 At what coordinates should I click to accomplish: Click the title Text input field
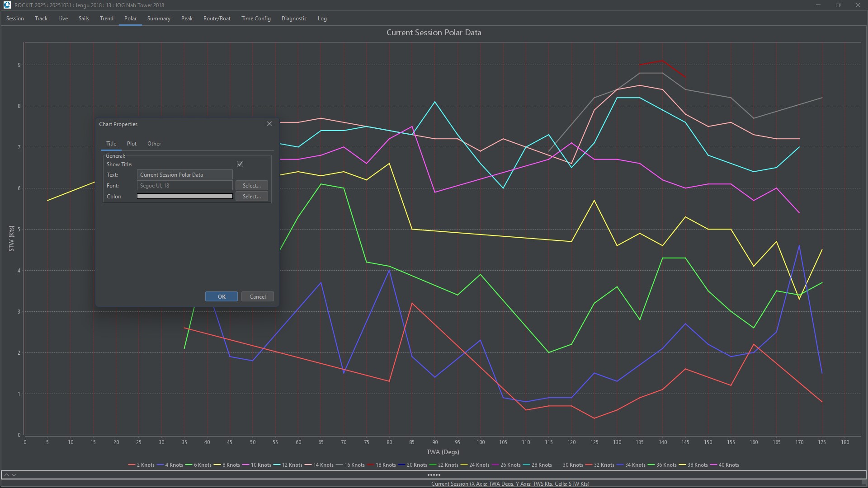184,175
